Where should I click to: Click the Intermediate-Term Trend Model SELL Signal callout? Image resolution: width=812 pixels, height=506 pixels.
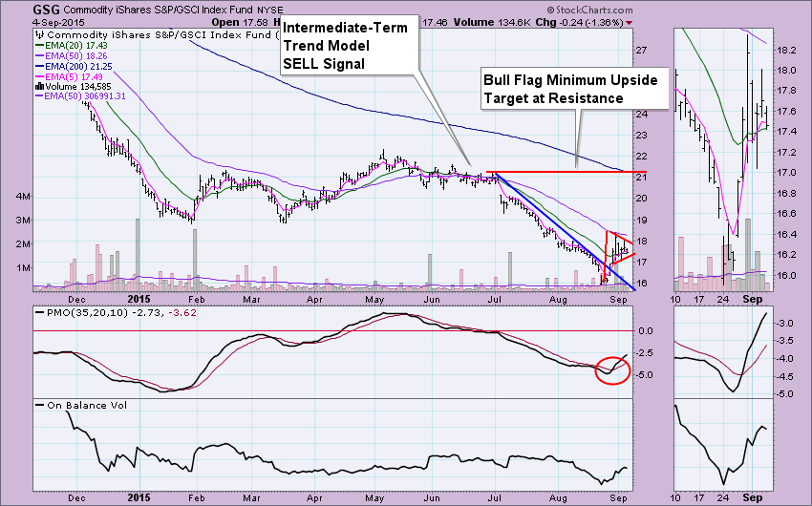[350, 46]
